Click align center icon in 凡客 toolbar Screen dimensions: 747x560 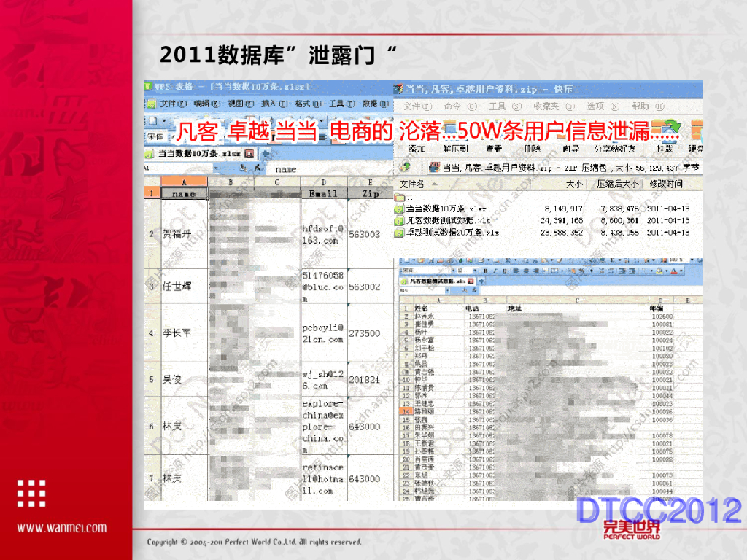coord(525,271)
